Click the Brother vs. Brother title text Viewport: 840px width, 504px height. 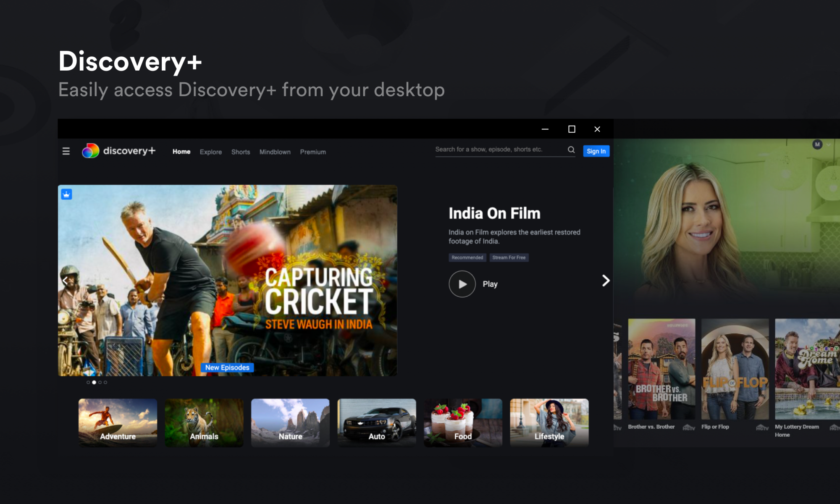click(651, 427)
